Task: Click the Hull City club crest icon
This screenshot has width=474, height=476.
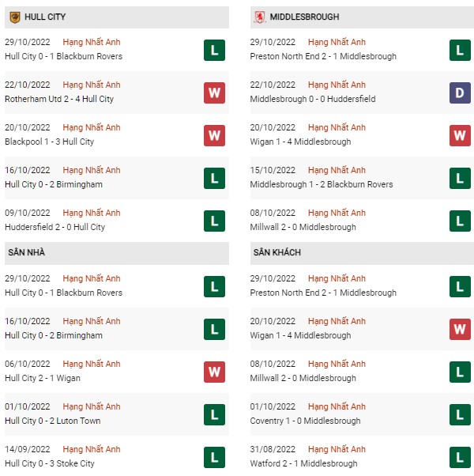Action: (x=15, y=17)
